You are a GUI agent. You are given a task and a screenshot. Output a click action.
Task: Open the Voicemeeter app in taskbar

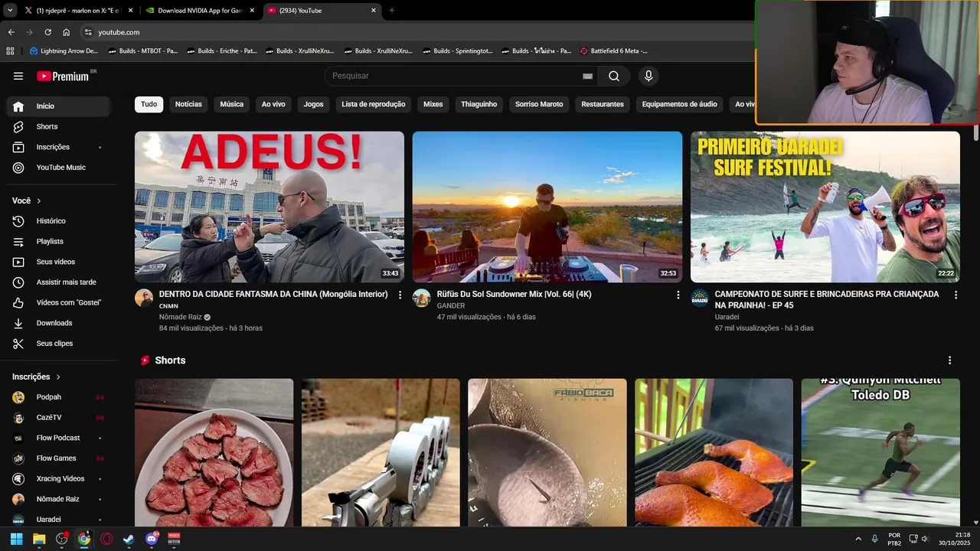174,539
